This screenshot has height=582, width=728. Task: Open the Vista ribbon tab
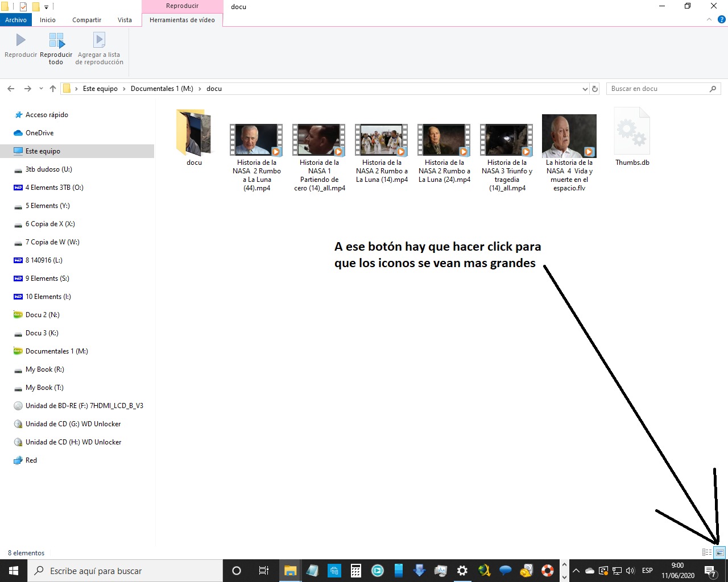tap(125, 20)
